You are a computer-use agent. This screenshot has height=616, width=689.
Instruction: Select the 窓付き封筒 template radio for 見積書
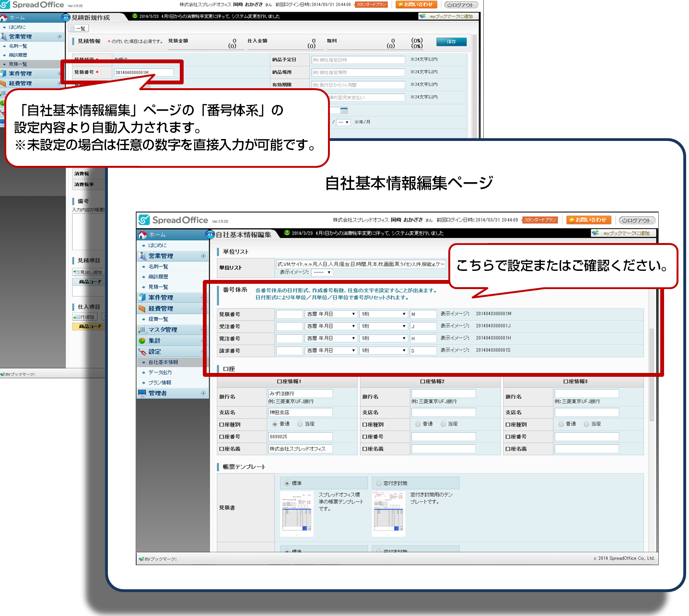point(379,483)
